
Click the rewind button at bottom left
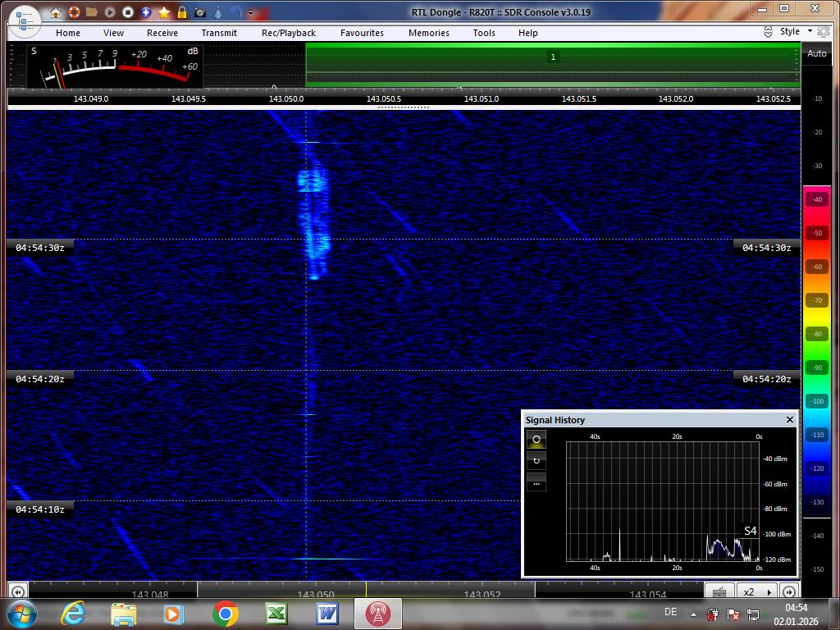[x=18, y=591]
